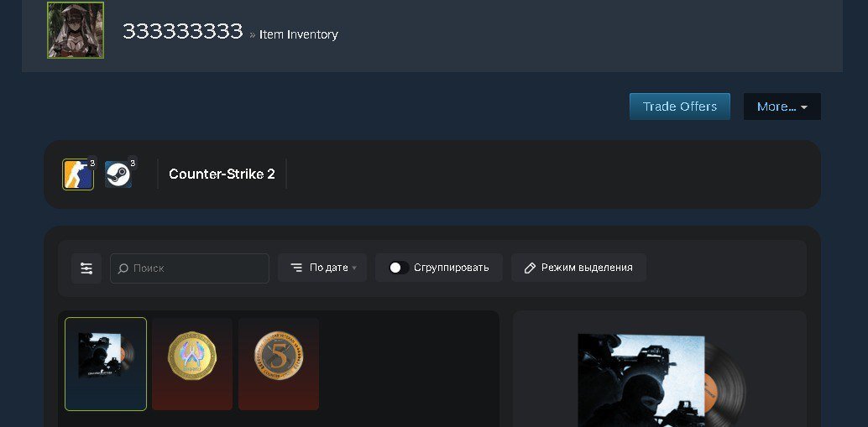Select the gold service medal item
This screenshot has width=868, height=427.
192,364
